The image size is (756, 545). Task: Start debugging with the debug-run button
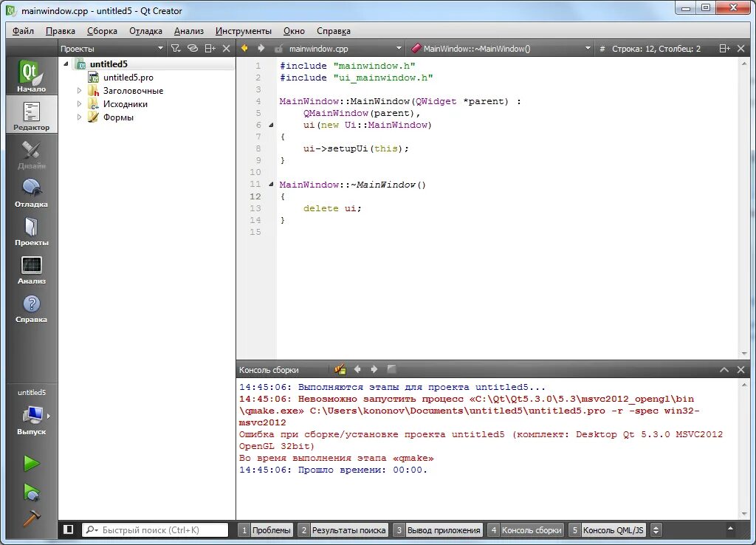pyautogui.click(x=31, y=492)
